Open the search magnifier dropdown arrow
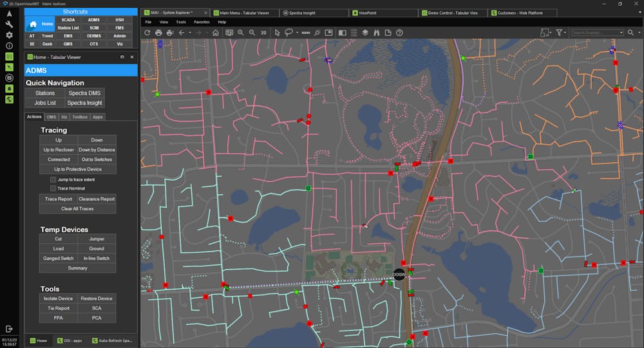Image resolution: width=644 pixels, height=348 pixels. 638,33
